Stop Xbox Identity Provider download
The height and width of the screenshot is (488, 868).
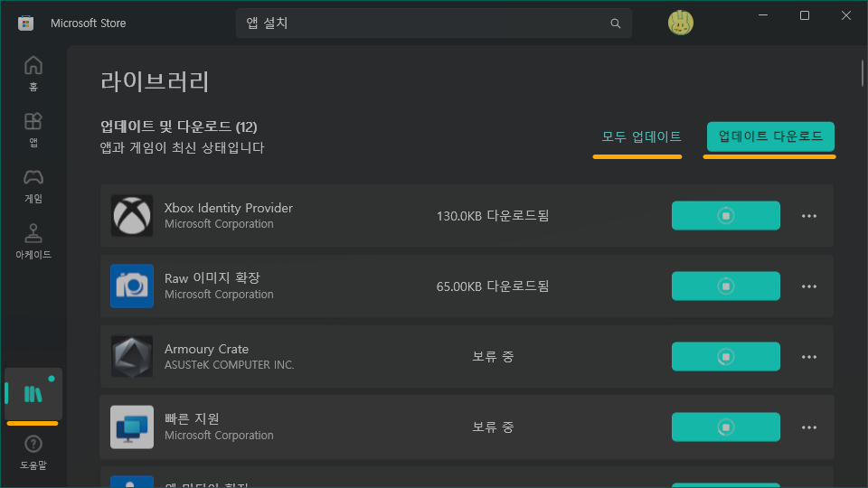(725, 216)
